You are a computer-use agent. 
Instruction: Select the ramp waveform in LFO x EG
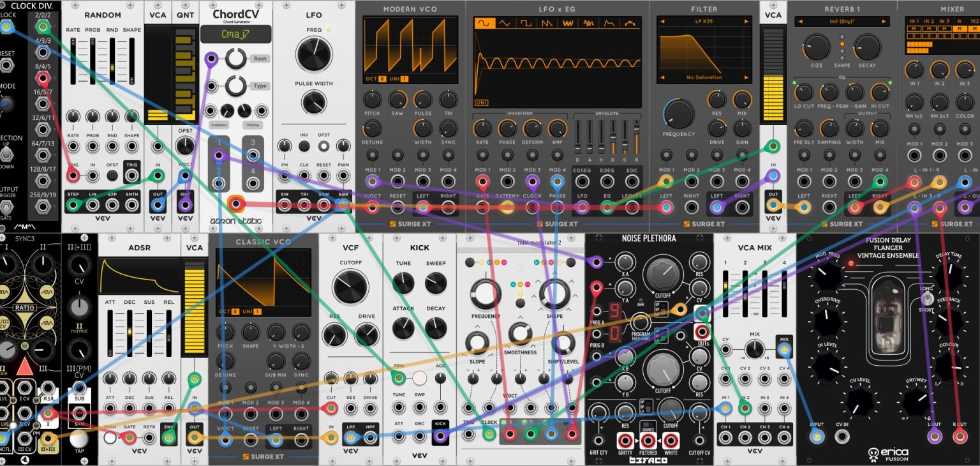coord(546,23)
